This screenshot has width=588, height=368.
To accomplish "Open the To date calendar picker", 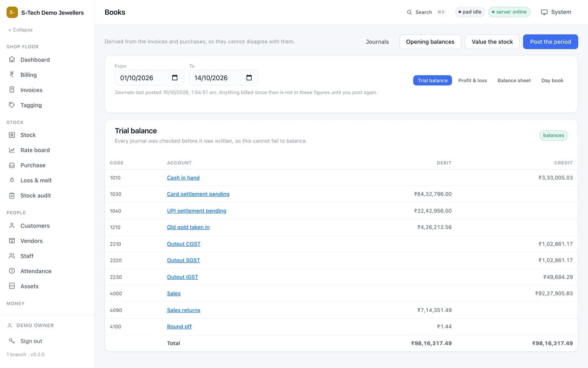I will click(x=249, y=78).
